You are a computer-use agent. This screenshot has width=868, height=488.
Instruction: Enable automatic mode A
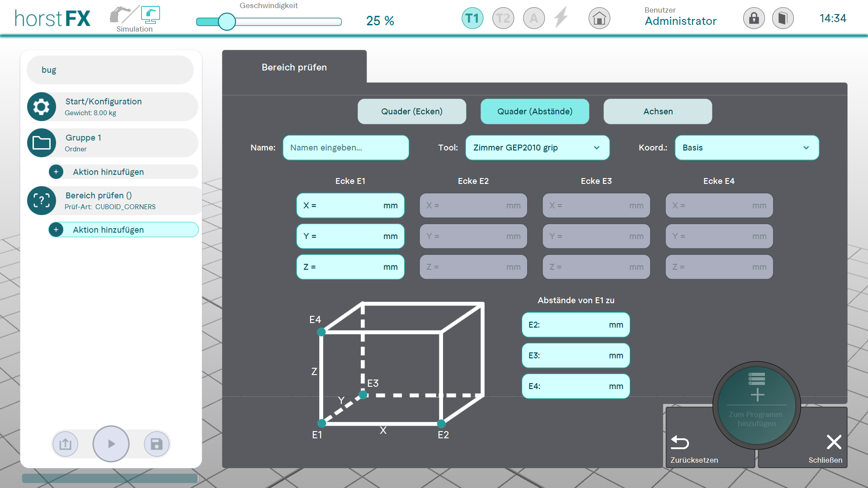pyautogui.click(x=533, y=19)
